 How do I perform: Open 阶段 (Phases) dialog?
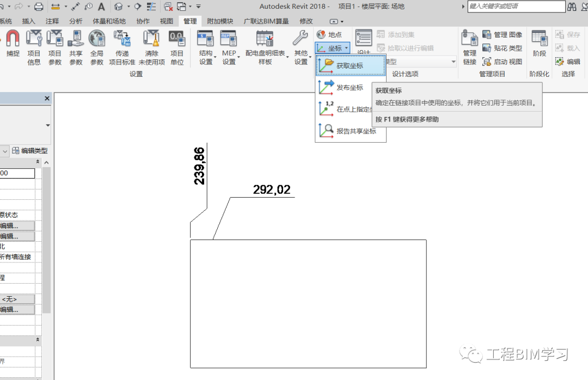(x=539, y=43)
